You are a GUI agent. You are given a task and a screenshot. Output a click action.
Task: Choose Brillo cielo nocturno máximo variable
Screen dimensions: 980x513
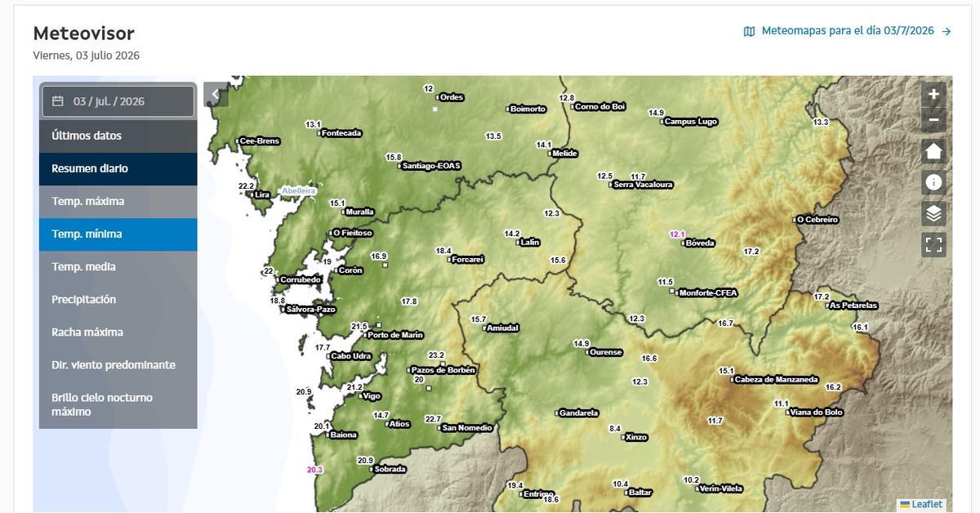118,405
